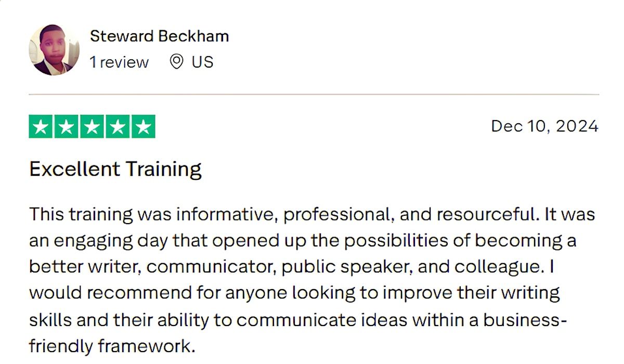This screenshot has height=364, width=624.
Task: Click the fourth green rating star
Action: pyautogui.click(x=118, y=126)
